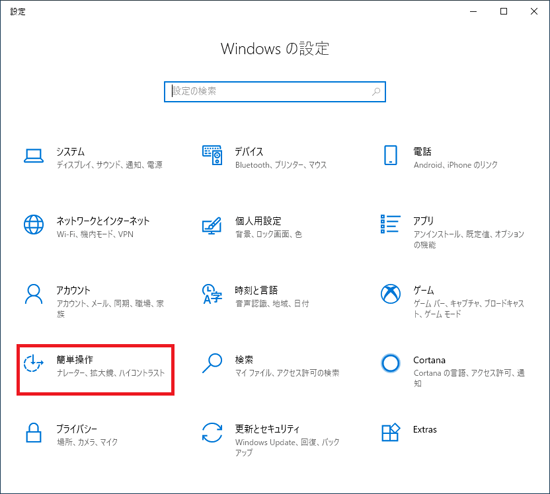The image size is (550, 494).
Task: Click the マイ ファイル、アクセス許可の検索 description
Action: coord(287,373)
